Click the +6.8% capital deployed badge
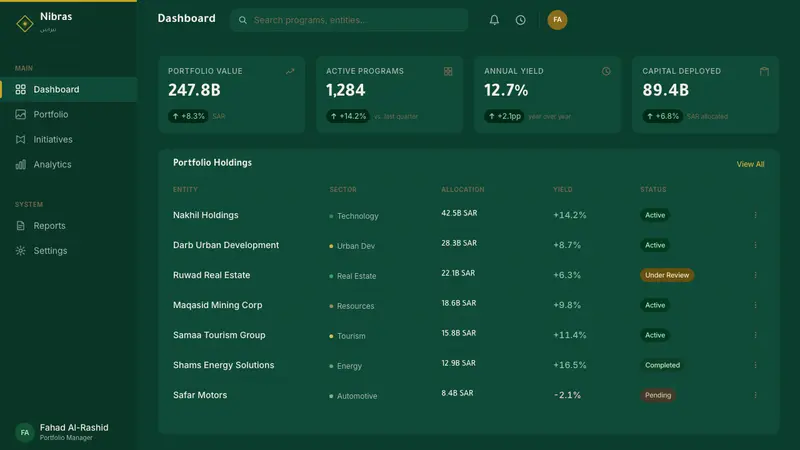The width and height of the screenshot is (800, 450). (662, 116)
